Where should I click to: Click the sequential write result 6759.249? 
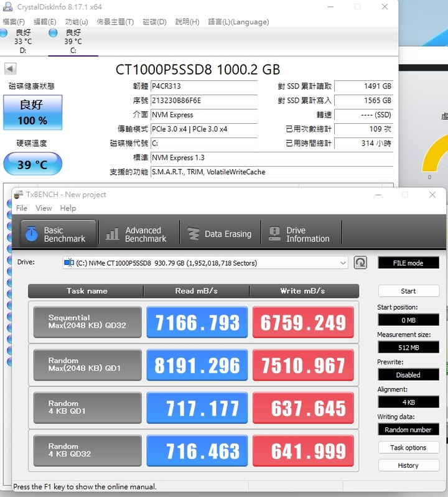(x=303, y=322)
